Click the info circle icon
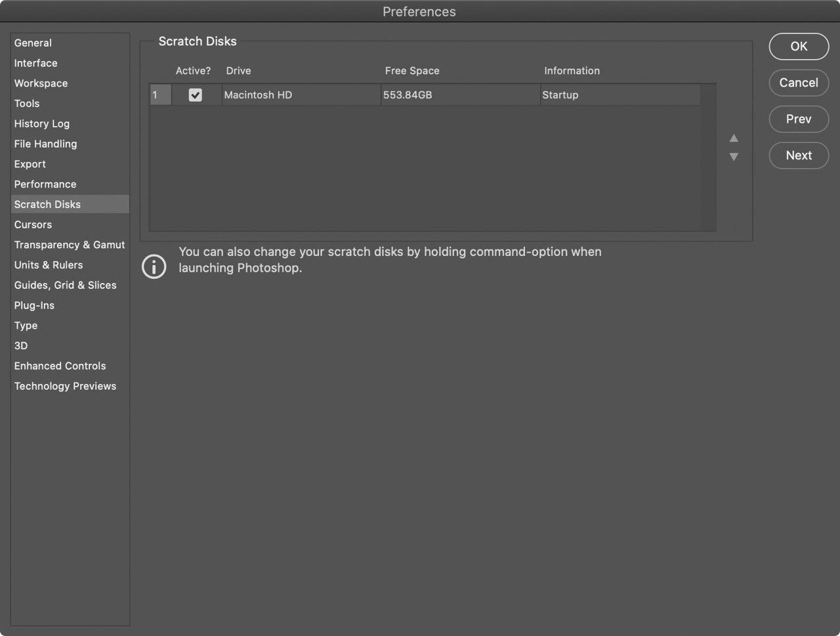The width and height of the screenshot is (840, 636). [x=154, y=266]
